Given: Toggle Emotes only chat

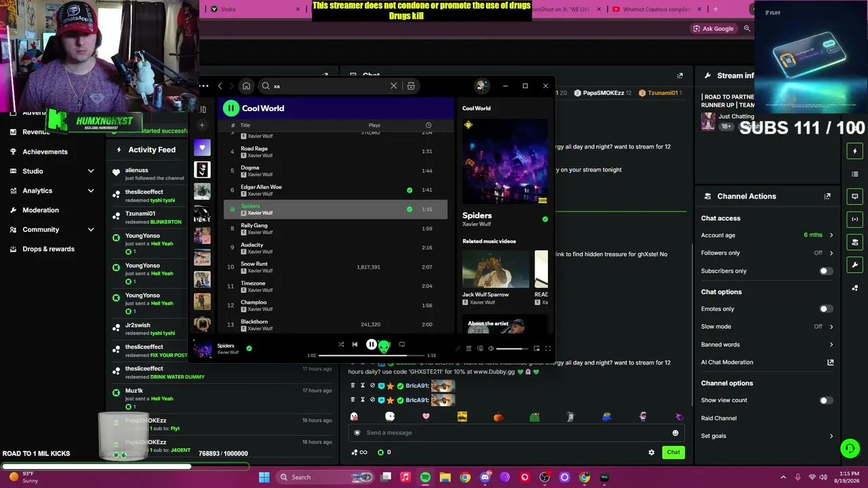Looking at the screenshot, I should click(825, 309).
